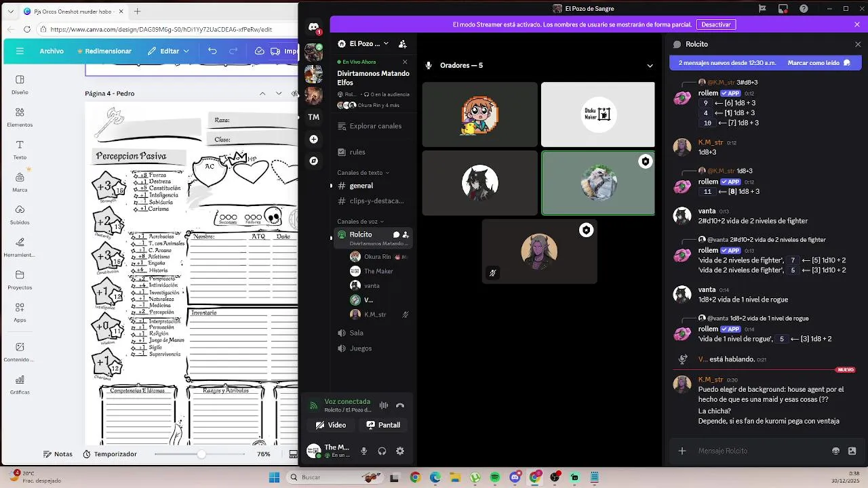This screenshot has width=868, height=488.
Task: Share screen with the Pantalla button
Action: point(383,425)
